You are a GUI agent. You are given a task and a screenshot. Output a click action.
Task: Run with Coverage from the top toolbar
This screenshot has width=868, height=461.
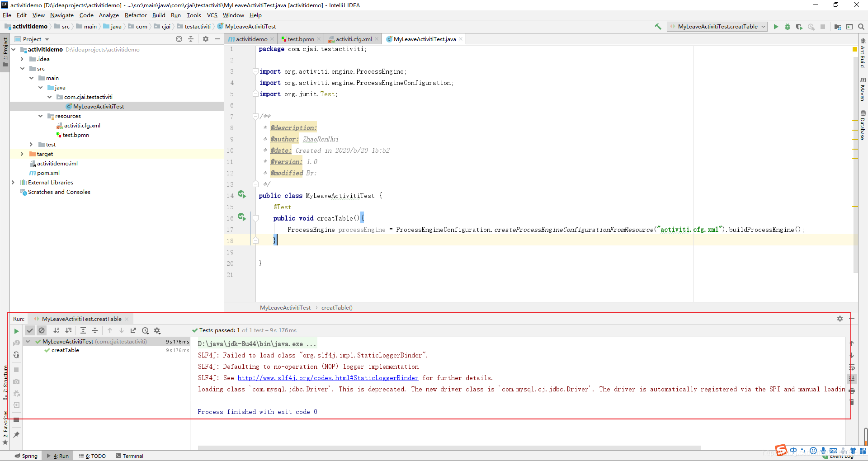pos(799,27)
